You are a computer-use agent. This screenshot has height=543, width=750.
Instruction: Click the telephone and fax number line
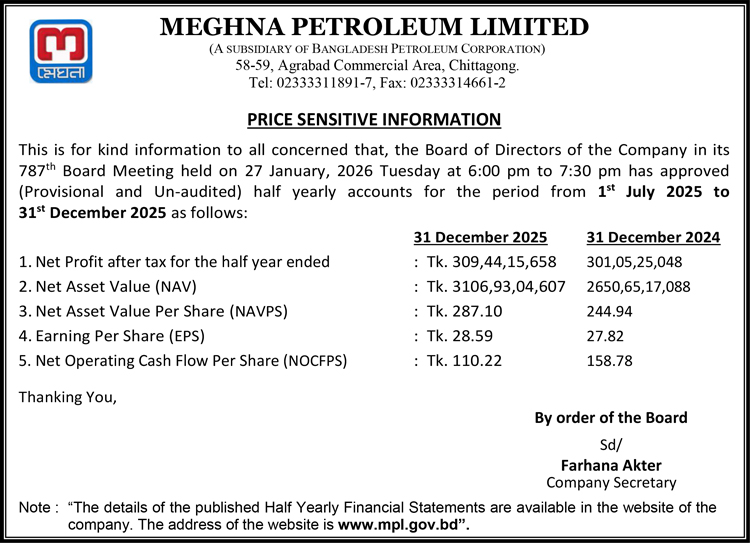pyautogui.click(x=376, y=83)
